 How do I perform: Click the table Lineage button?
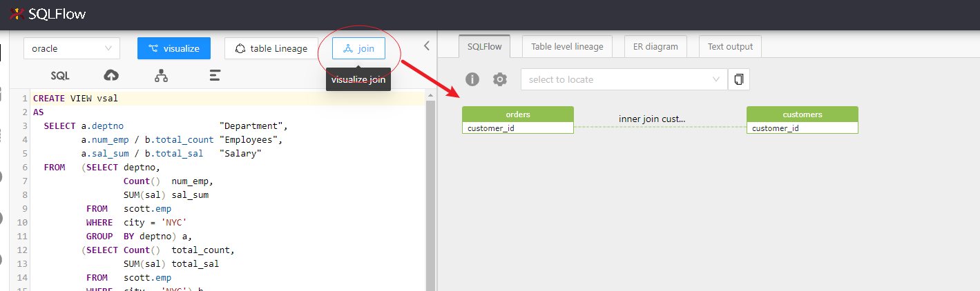(271, 48)
